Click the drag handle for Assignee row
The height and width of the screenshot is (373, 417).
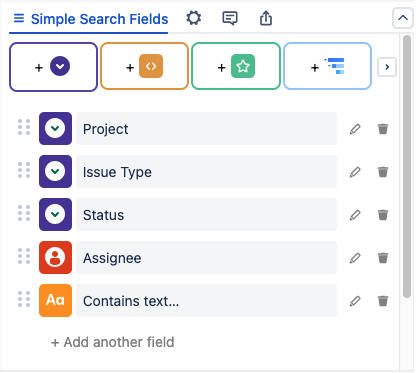tap(24, 256)
